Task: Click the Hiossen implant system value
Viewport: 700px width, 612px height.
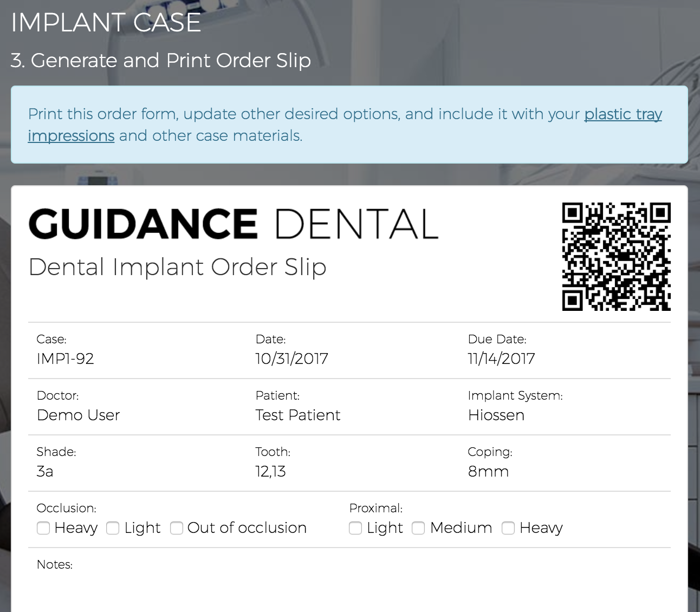Action: (x=496, y=415)
